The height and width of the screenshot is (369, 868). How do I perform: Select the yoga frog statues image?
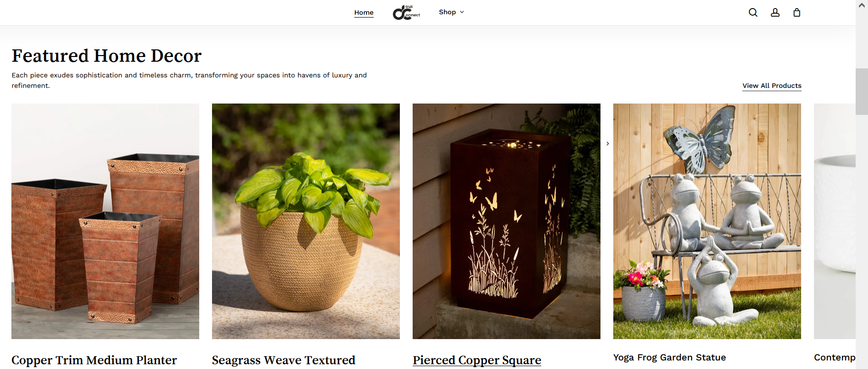pos(707,221)
